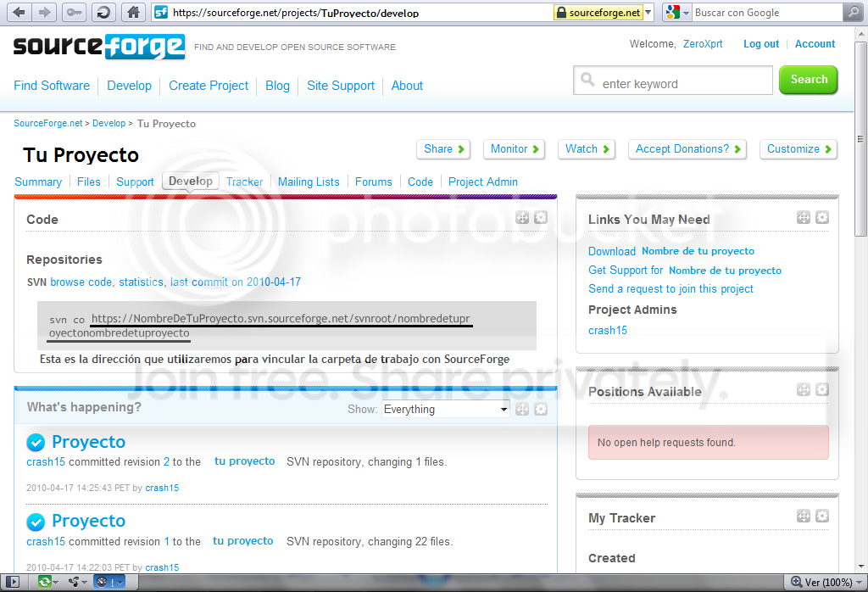Click the Develop breadcrumb link
Image resolution: width=868 pixels, height=592 pixels.
point(108,123)
